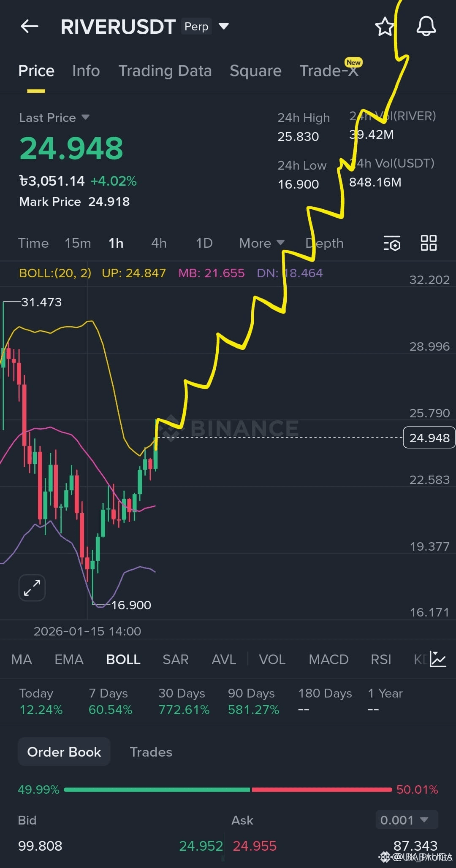This screenshot has width=456, height=868.
Task: Open chart settings icon
Action: click(392, 243)
